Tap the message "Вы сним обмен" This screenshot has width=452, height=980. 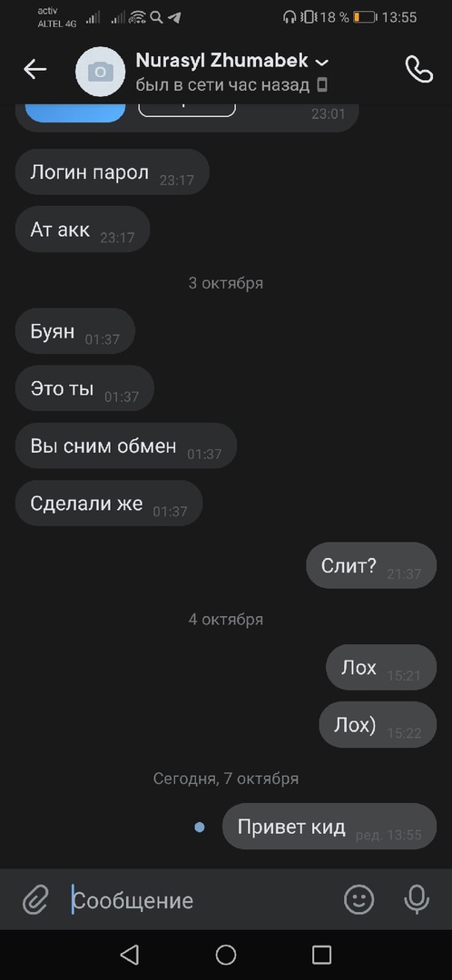[125, 446]
